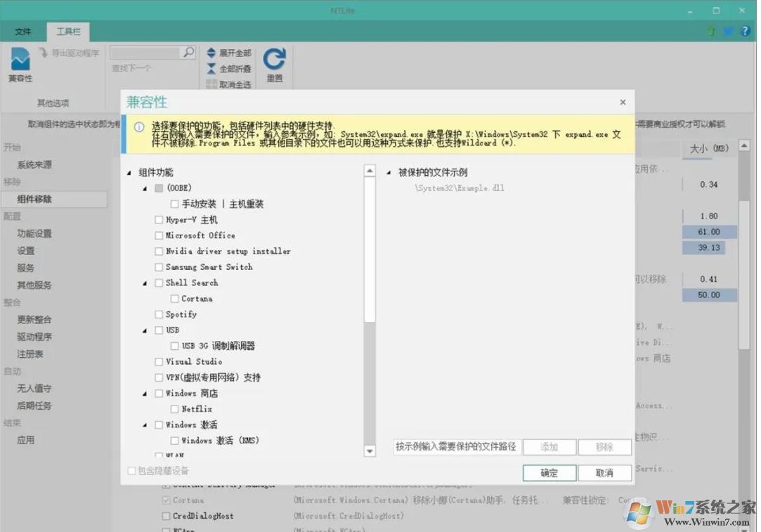Viewport: 761px width, 532px height.
Task: Click the 添加 button
Action: click(549, 447)
